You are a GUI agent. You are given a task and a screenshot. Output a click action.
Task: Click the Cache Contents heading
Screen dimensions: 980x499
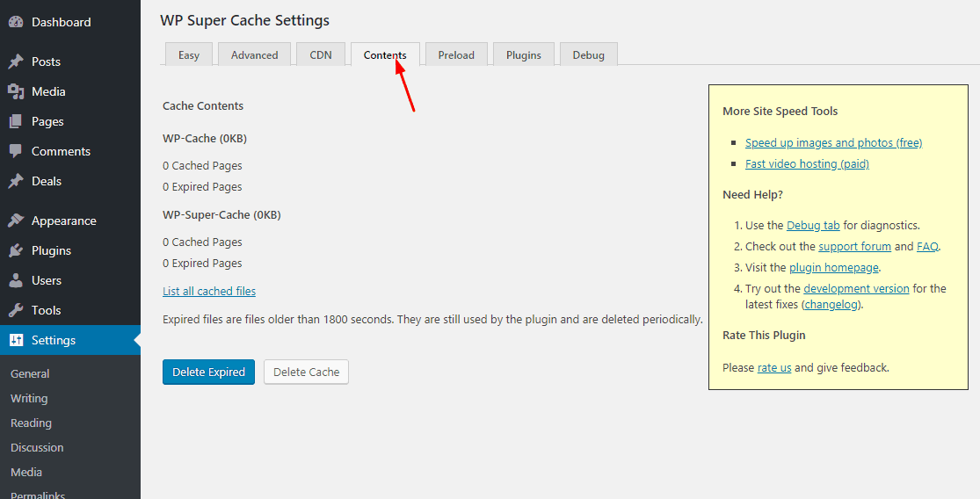(x=203, y=105)
